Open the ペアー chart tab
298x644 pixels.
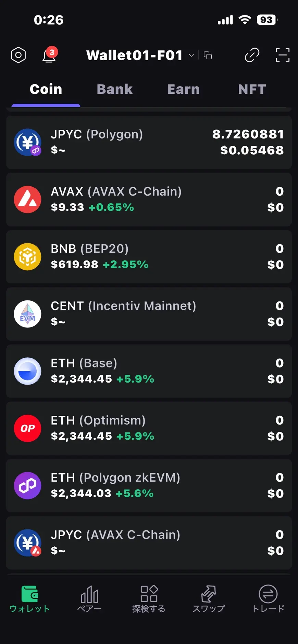pos(89,598)
